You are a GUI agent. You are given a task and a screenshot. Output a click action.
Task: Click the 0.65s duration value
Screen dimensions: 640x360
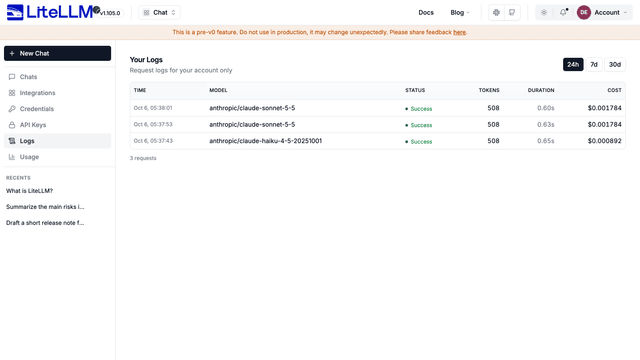[x=546, y=141]
